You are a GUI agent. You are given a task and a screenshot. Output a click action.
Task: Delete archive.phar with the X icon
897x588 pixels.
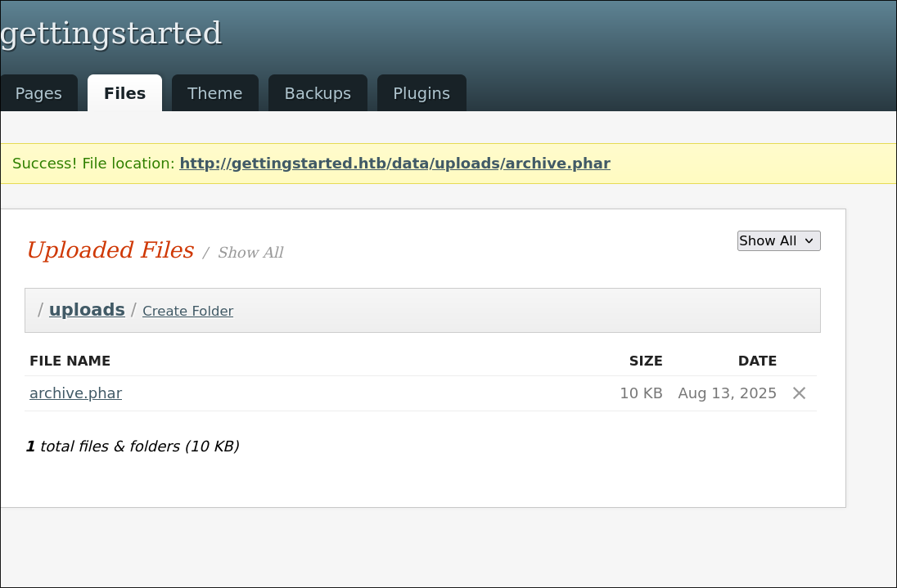[800, 393]
